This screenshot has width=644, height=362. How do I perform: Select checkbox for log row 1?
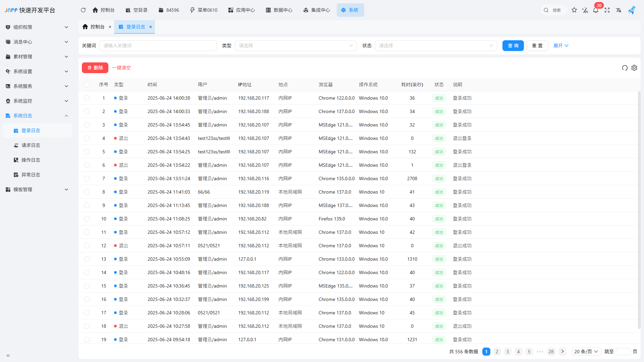(x=87, y=98)
